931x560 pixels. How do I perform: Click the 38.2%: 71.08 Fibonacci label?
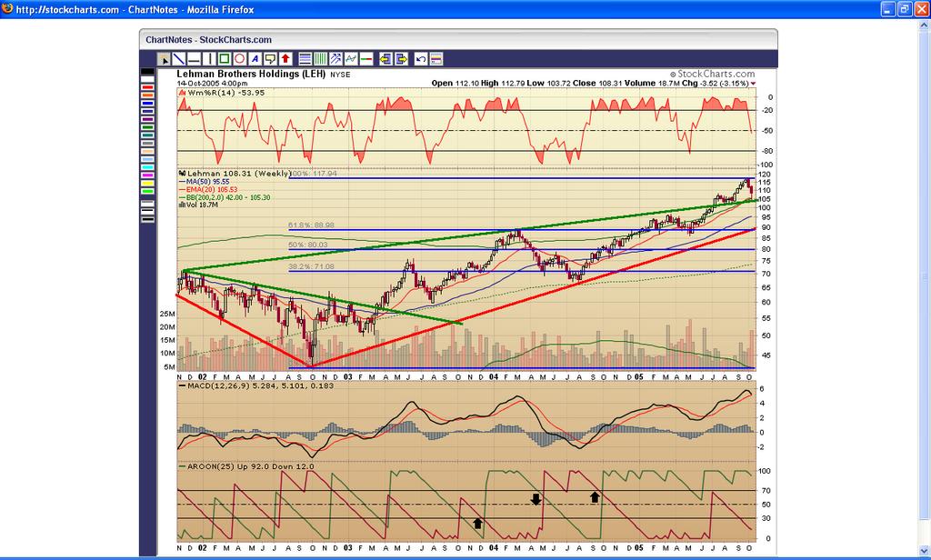point(311,267)
